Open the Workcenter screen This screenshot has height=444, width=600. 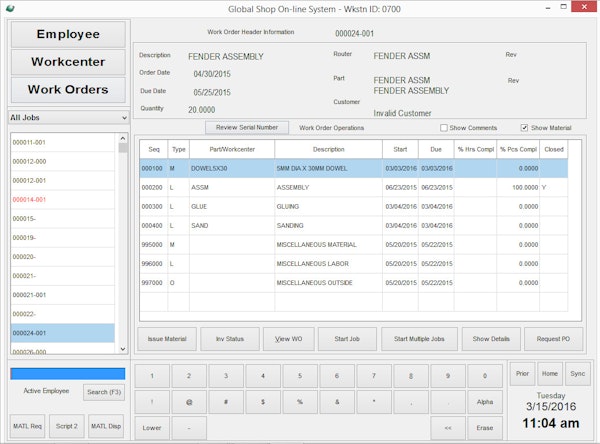point(68,62)
